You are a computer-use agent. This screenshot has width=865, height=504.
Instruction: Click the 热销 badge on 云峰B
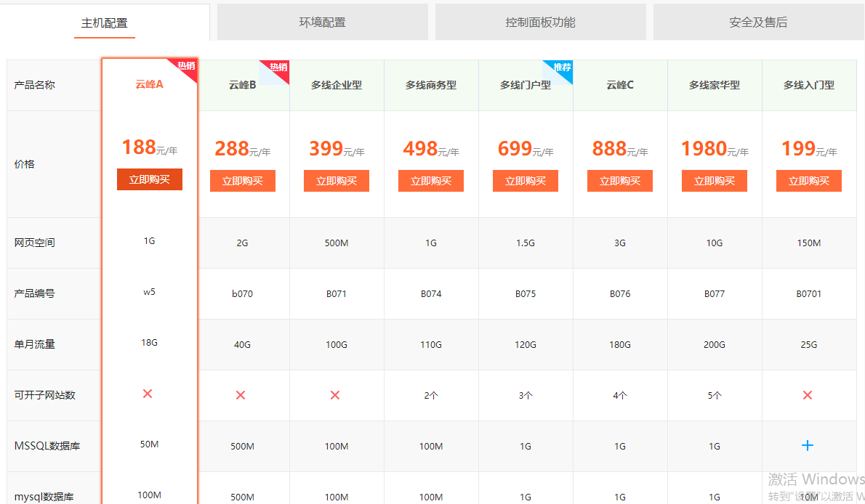[278, 68]
